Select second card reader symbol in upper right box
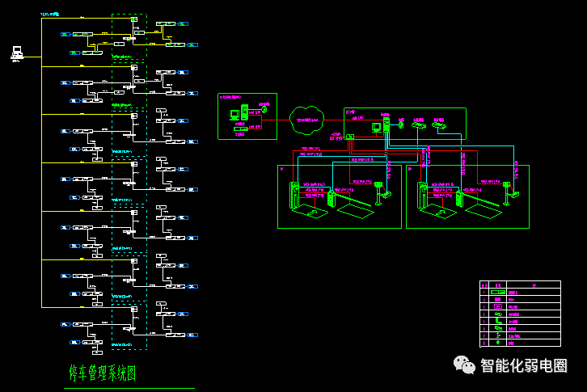The image size is (587, 392). 439,125
